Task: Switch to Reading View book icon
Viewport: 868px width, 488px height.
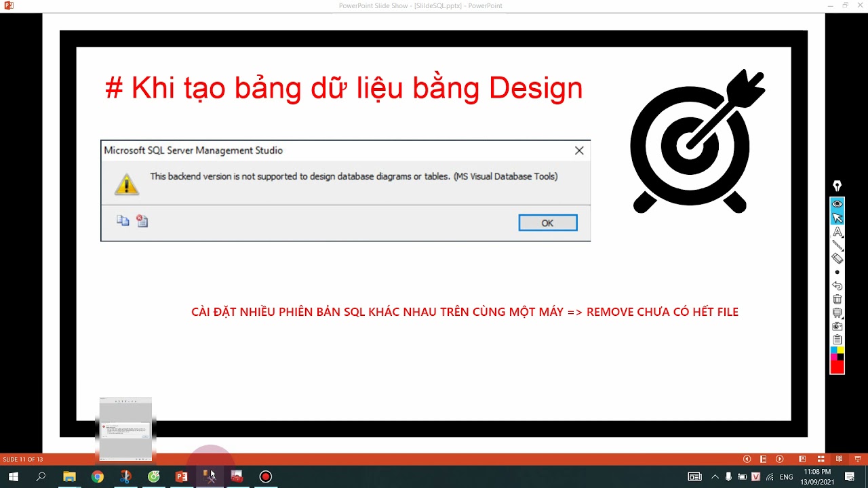Action: [x=839, y=459]
